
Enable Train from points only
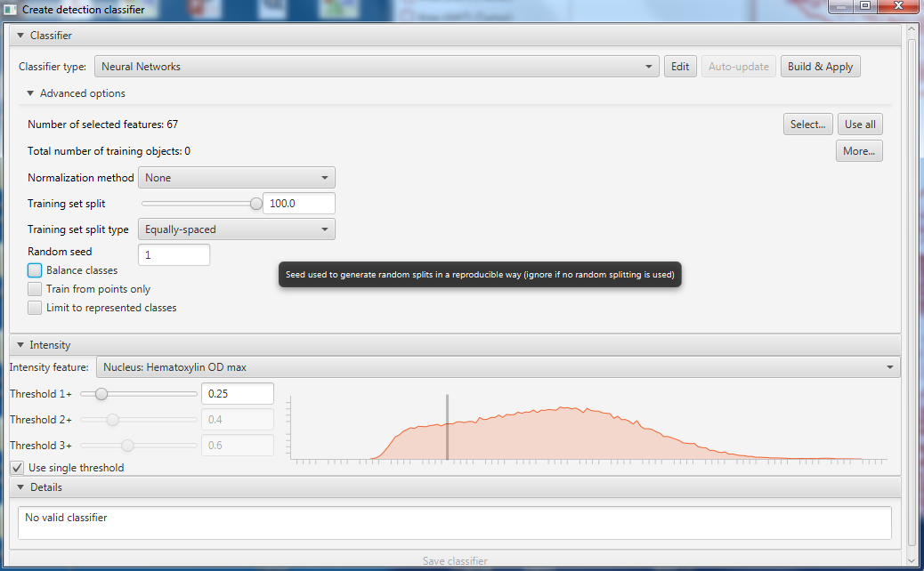click(34, 288)
